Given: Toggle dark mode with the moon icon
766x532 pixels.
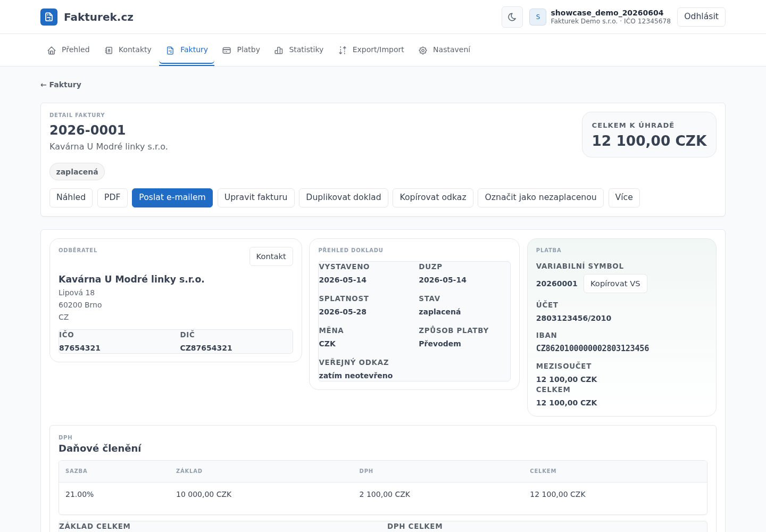Looking at the screenshot, I should pyautogui.click(x=512, y=17).
